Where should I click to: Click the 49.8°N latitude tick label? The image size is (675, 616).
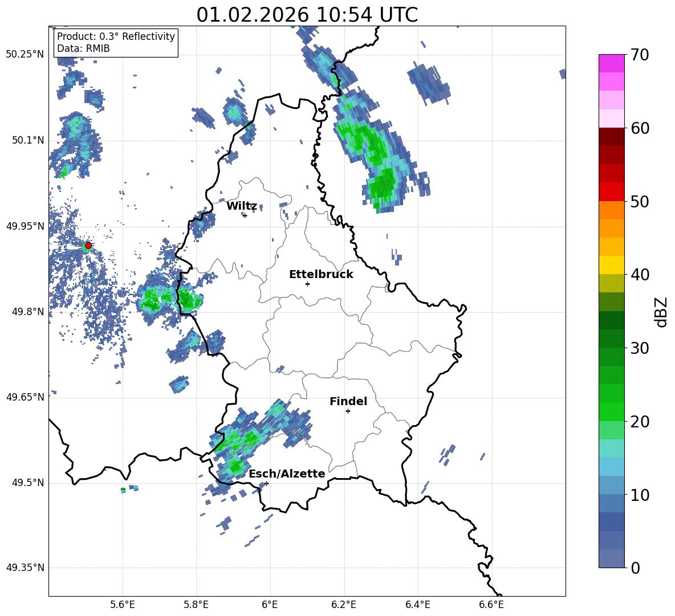(28, 312)
